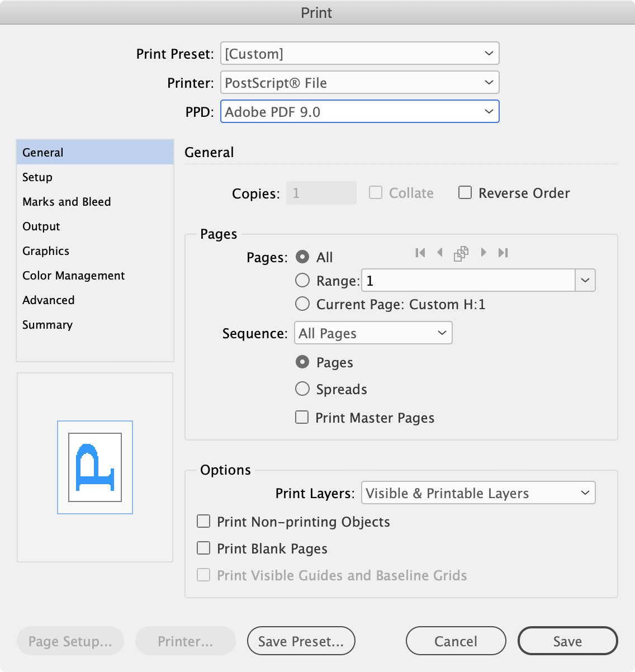Switch to the Marks and Bleed section
635x672 pixels.
[67, 201]
